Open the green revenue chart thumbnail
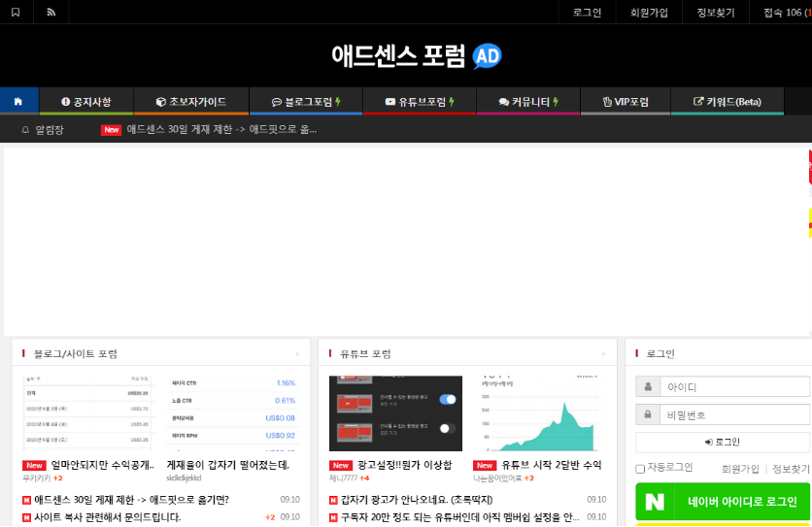Image resolution: width=812 pixels, height=527 pixels. 540,413
